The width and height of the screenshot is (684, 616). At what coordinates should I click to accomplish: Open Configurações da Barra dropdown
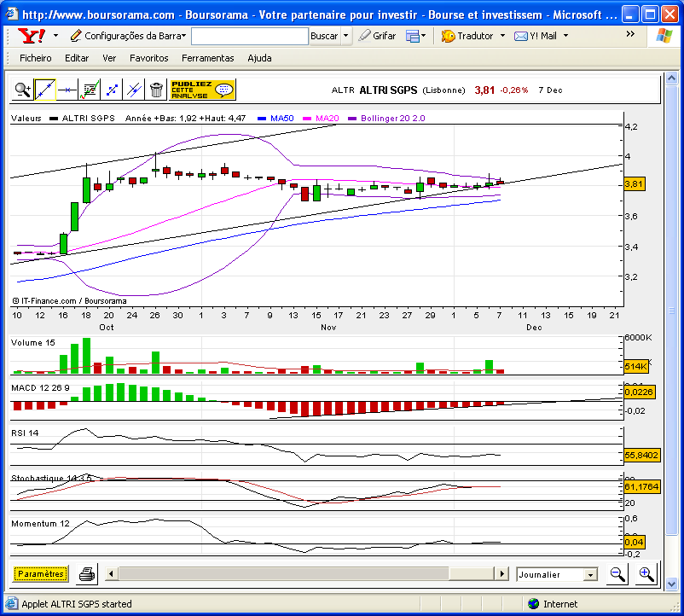click(x=128, y=36)
